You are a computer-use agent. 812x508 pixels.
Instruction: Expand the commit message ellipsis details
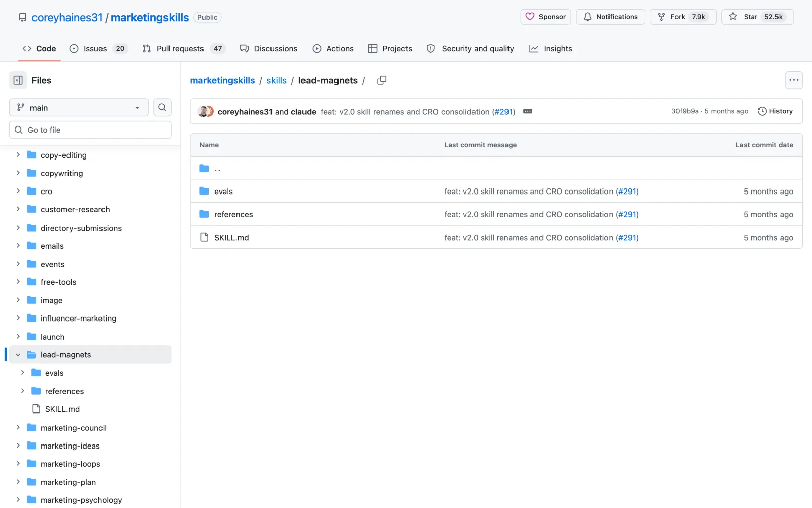click(x=528, y=111)
